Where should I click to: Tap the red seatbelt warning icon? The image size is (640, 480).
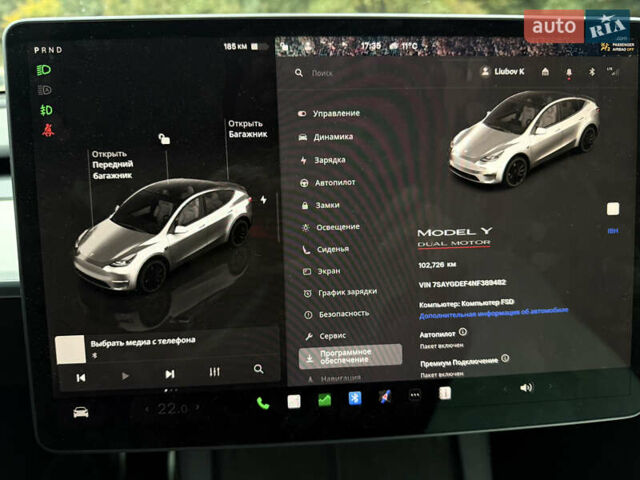point(48,130)
